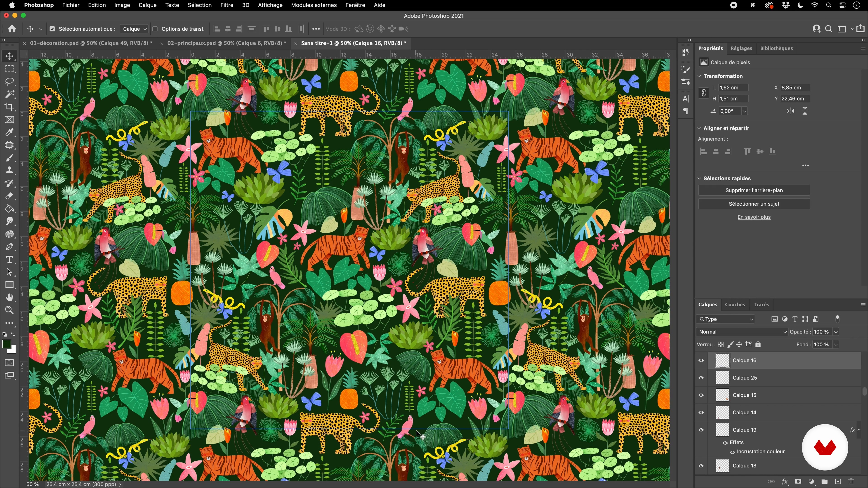Switch to the Couches tab
Viewport: 868px width, 488px height.
pos(735,305)
